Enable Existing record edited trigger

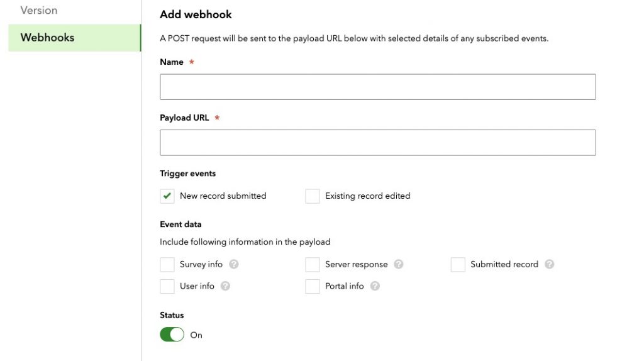point(313,196)
